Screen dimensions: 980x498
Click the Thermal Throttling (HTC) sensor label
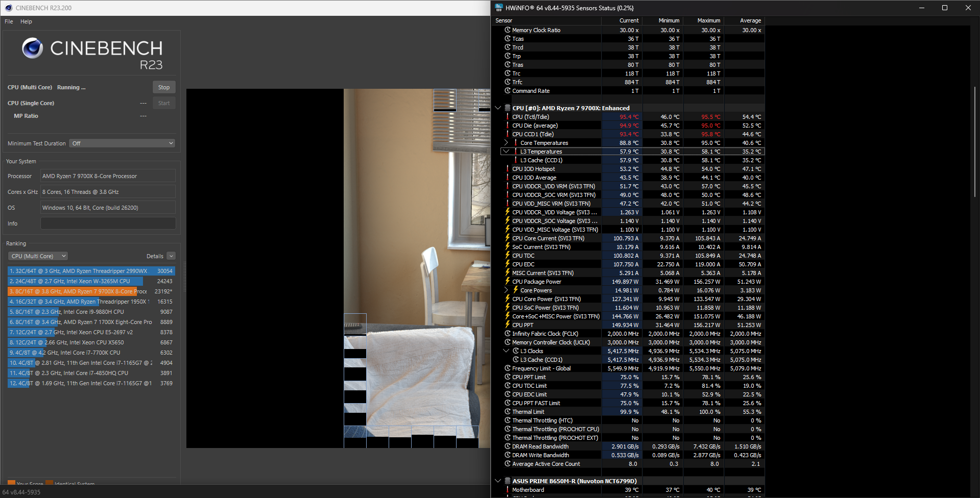coord(542,420)
